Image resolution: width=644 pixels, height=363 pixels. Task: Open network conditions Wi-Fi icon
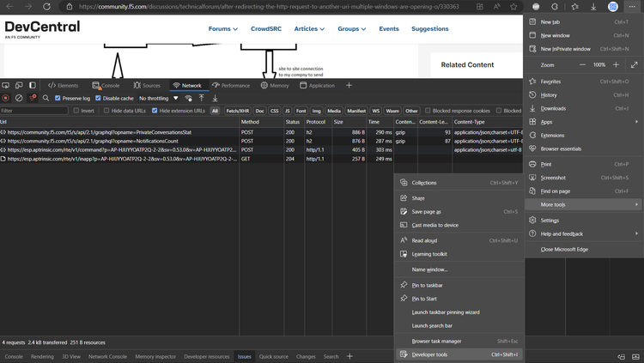189,99
